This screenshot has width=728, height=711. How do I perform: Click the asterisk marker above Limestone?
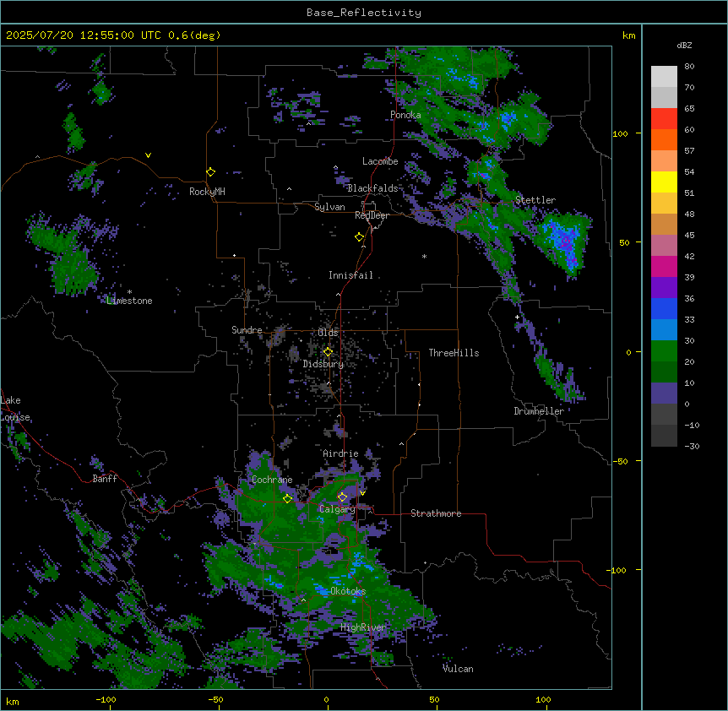pyautogui.click(x=129, y=292)
